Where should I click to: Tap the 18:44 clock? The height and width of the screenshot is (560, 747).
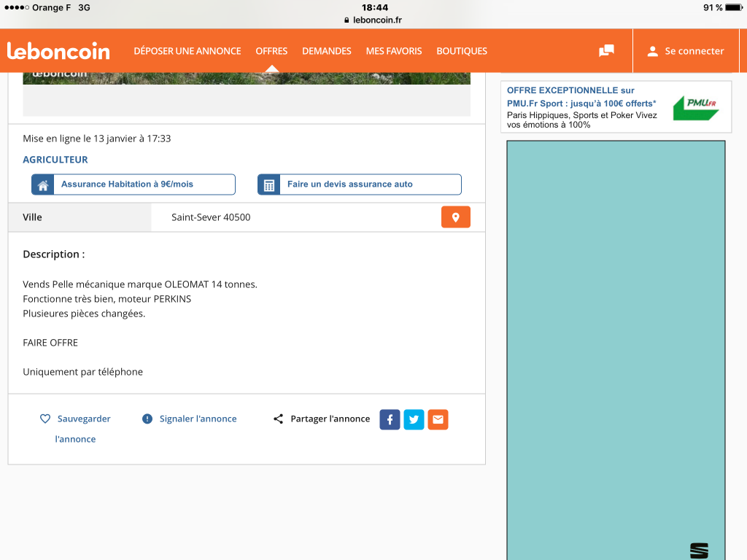coord(375,7)
